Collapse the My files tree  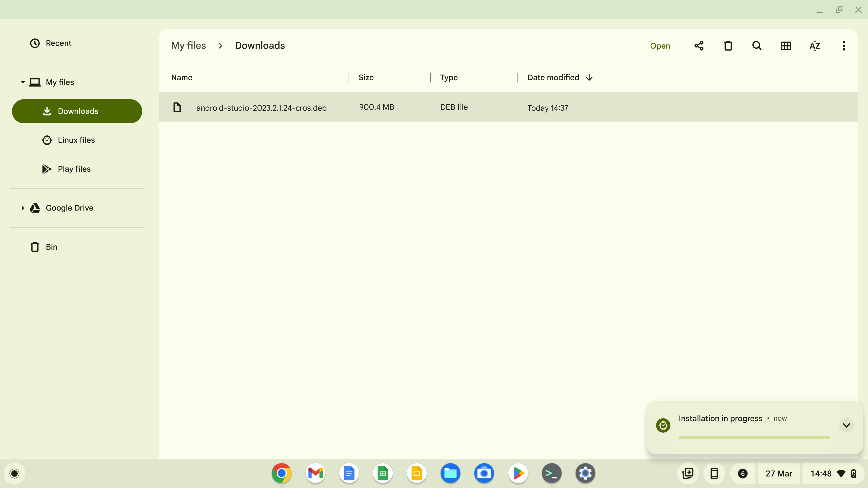[23, 82]
